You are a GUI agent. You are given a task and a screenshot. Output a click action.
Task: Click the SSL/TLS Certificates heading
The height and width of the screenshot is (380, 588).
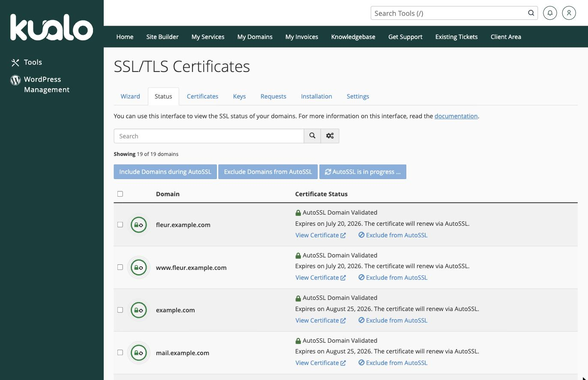pyautogui.click(x=182, y=67)
